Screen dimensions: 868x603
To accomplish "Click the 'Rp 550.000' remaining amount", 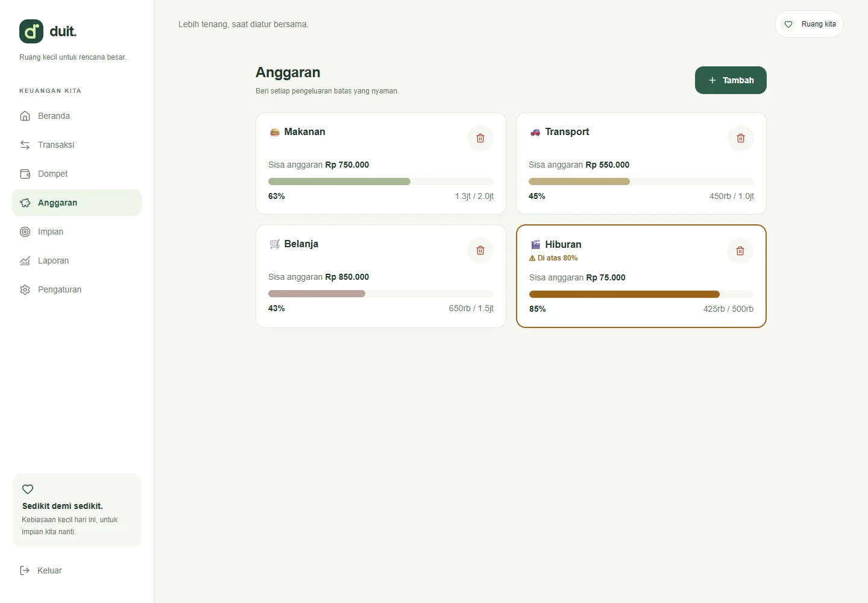I will pos(608,165).
